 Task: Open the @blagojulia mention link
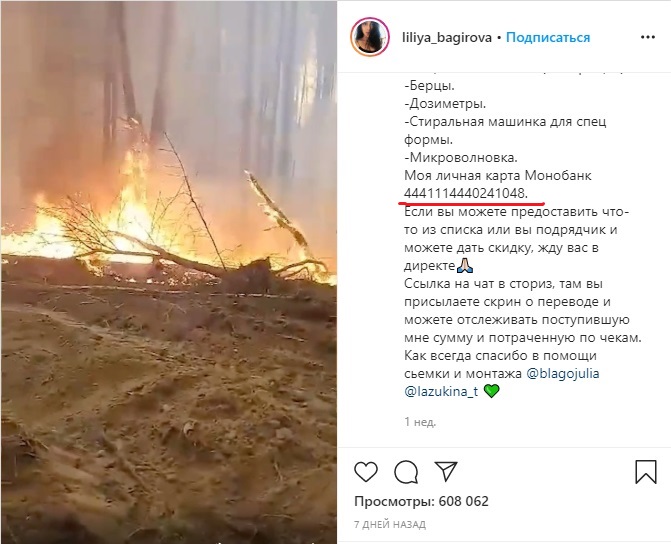(563, 373)
